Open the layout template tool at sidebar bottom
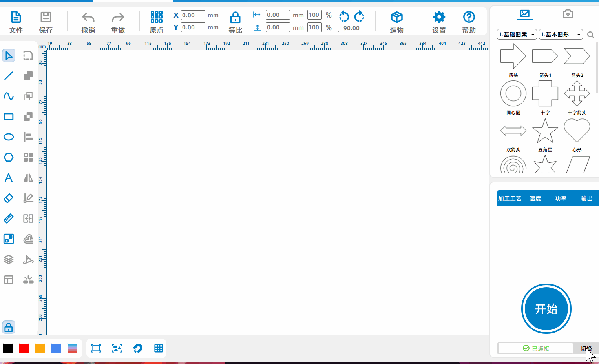The width and height of the screenshot is (599, 364). [x=9, y=280]
